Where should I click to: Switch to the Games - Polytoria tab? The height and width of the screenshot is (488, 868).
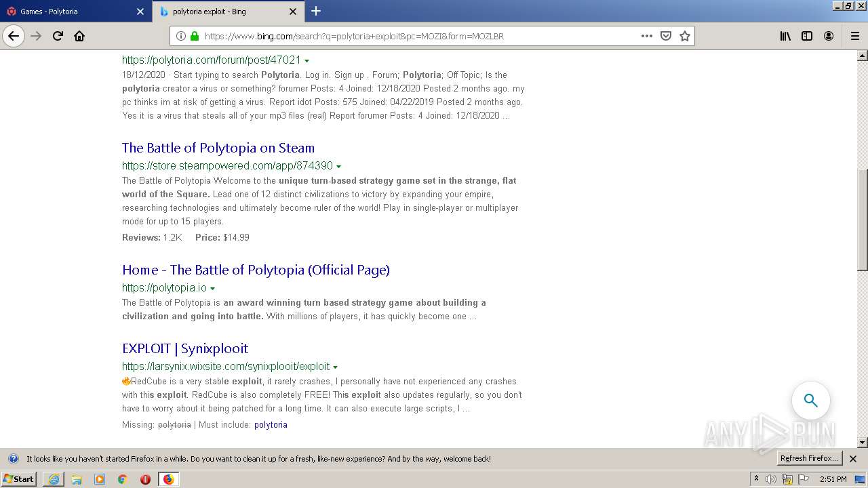[x=76, y=12]
